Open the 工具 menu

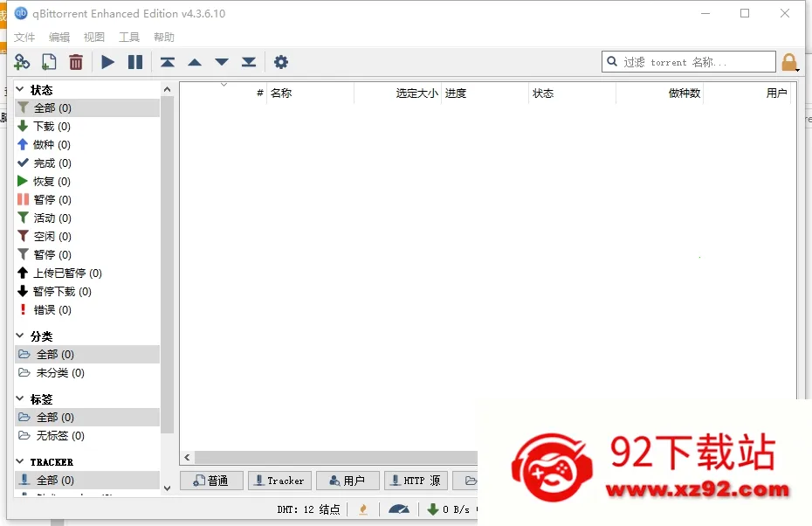129,38
